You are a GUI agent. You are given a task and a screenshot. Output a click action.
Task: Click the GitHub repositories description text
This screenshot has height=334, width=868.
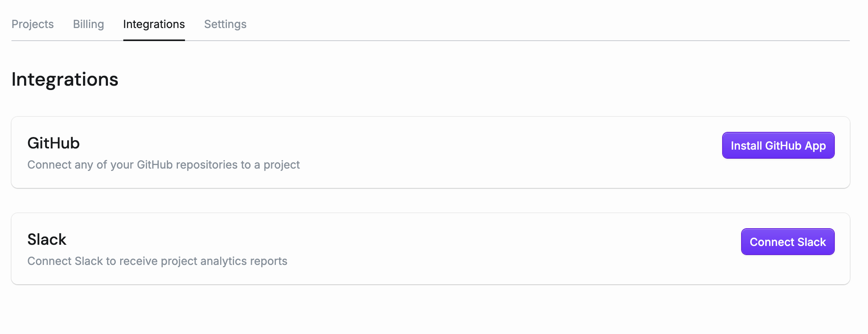click(x=163, y=165)
